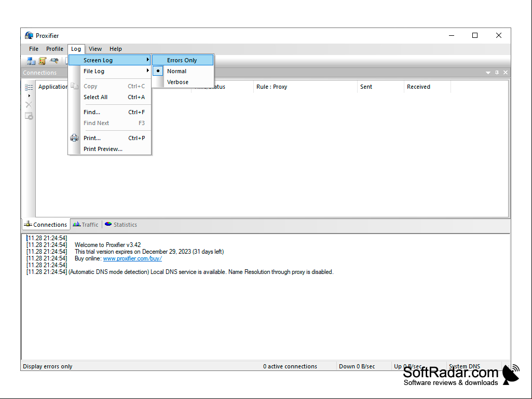Expand the small arrow under the list view icon
Screen dimensions: 532x399
[x=29, y=96]
